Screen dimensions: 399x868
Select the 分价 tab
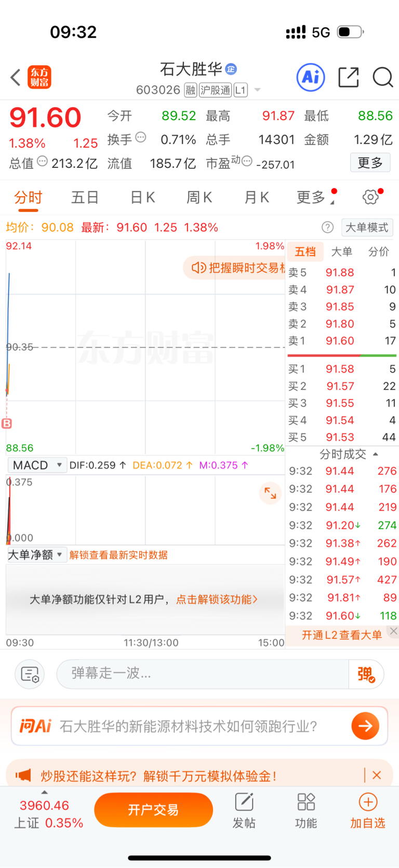(379, 252)
